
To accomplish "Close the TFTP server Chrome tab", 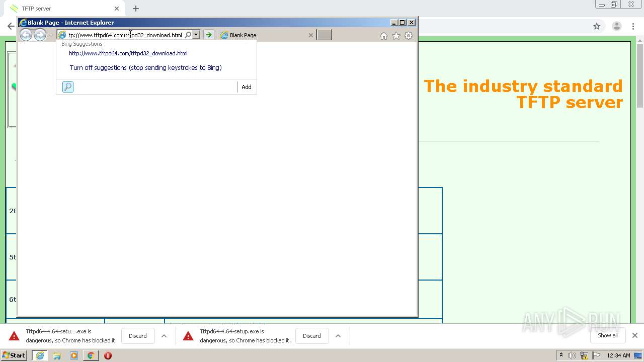I will (117, 9).
